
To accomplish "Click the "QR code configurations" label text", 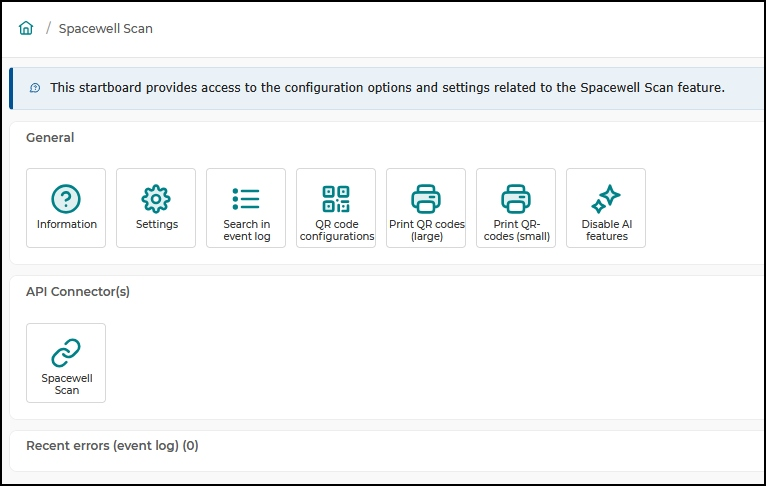I will coord(337,230).
